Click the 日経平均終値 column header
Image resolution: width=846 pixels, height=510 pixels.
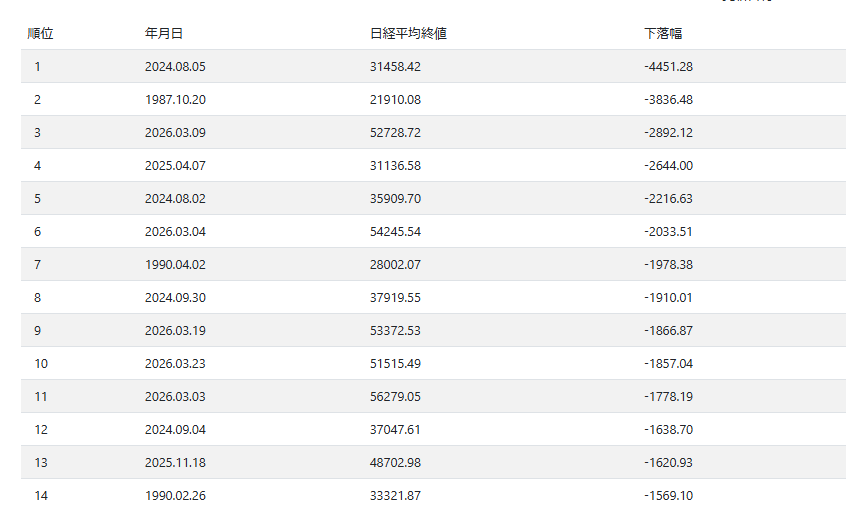[408, 33]
